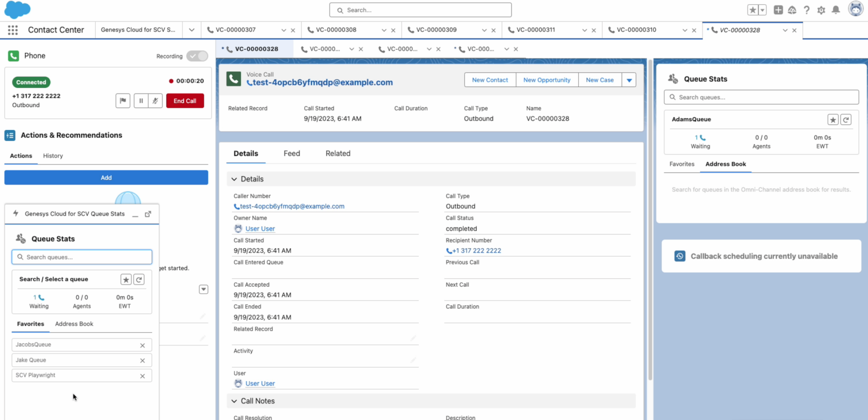
Task: Switch to the Feed tab
Action: click(x=292, y=153)
